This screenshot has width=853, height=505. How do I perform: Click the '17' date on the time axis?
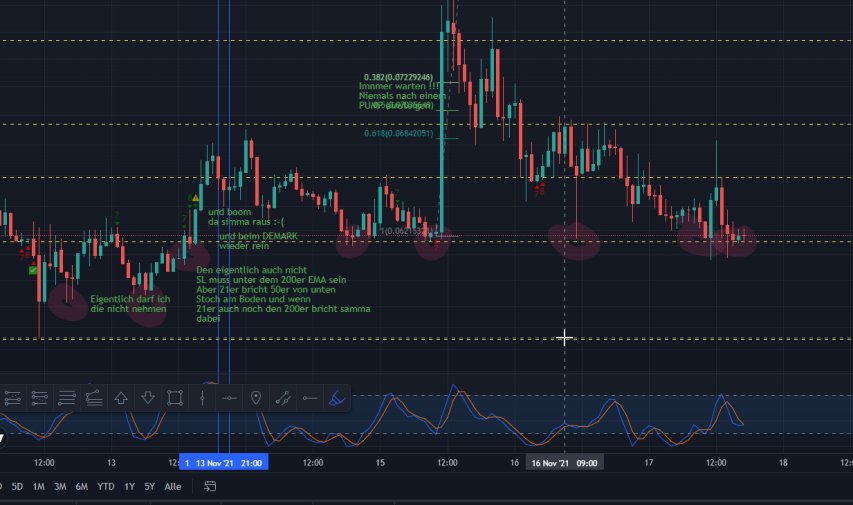(648, 463)
